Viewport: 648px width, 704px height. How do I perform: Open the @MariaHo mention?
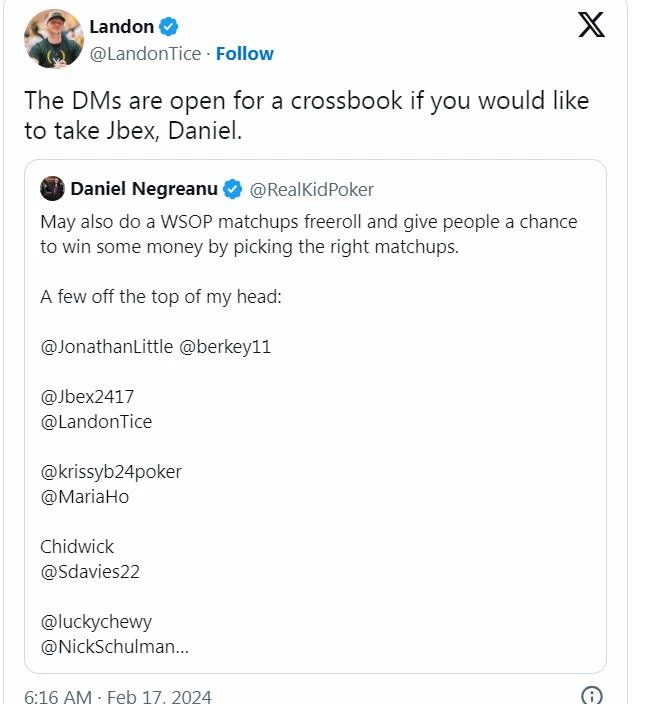pos(85,496)
